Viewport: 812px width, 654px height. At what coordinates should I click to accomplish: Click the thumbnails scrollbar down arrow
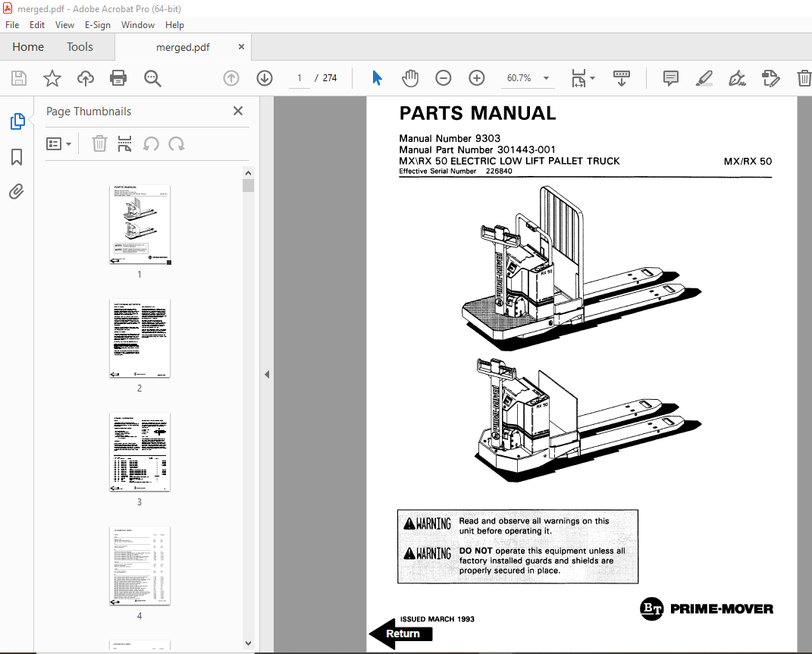248,643
